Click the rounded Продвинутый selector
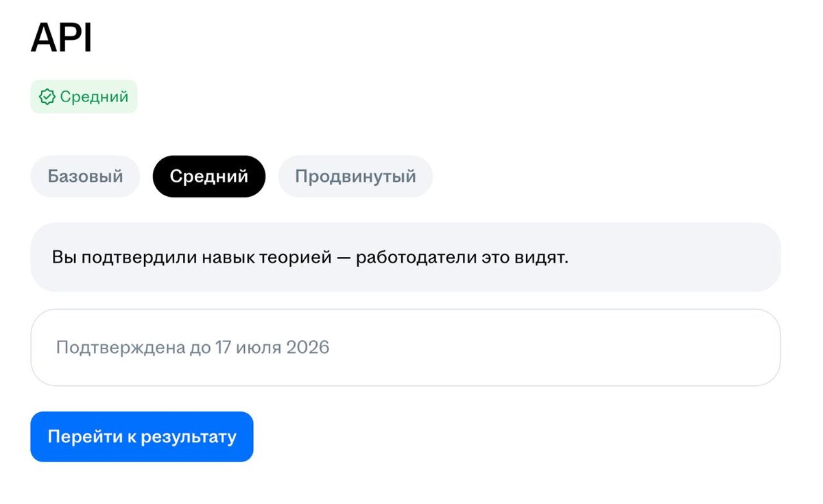This screenshot has height=504, width=823. [x=355, y=176]
